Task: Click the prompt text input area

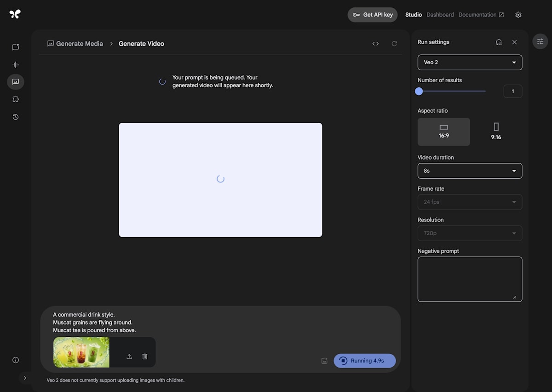Action: [221, 323]
